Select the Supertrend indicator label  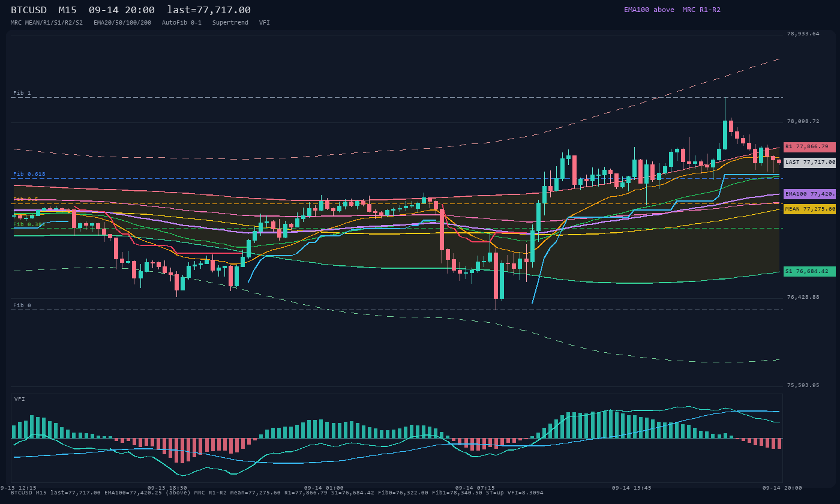pyautogui.click(x=230, y=22)
